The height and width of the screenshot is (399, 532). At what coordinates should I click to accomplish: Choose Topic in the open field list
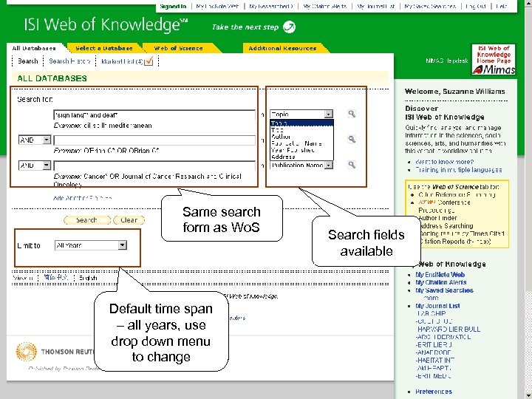[301, 123]
